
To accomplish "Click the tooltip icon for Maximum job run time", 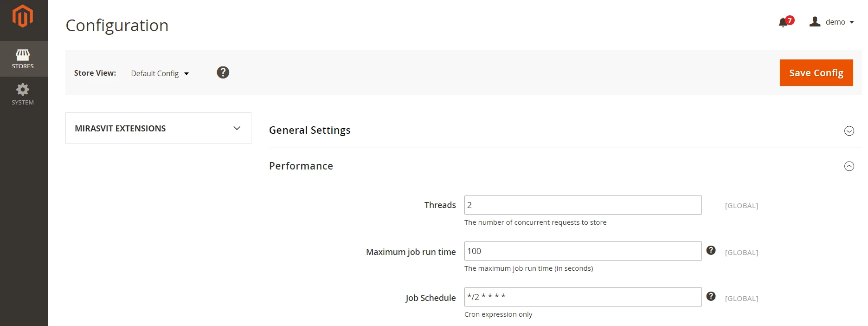I will tap(711, 250).
